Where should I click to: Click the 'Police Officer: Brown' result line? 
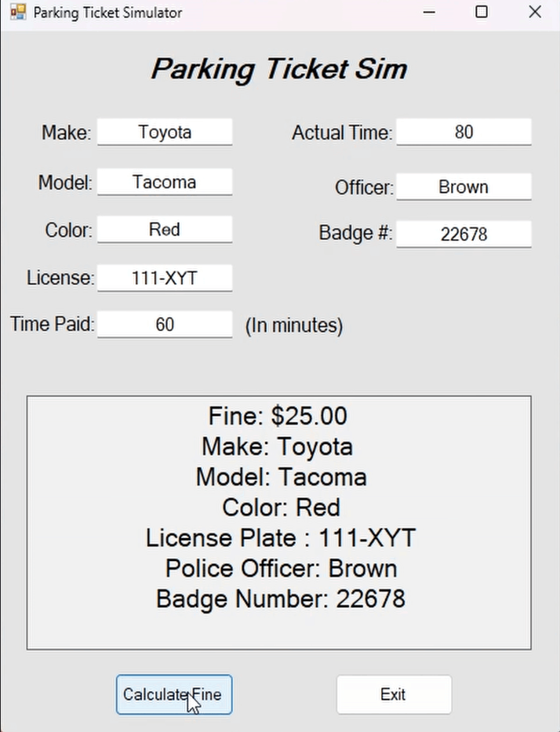point(282,569)
